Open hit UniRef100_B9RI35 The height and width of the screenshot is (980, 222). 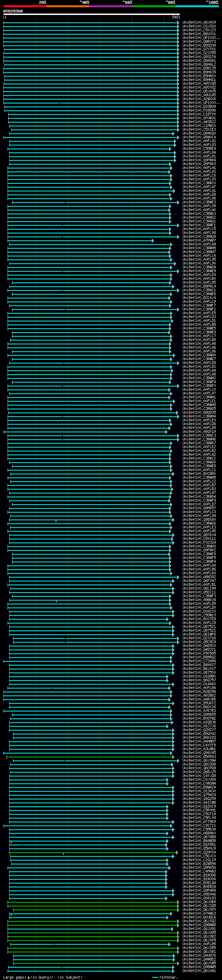pos(199,68)
